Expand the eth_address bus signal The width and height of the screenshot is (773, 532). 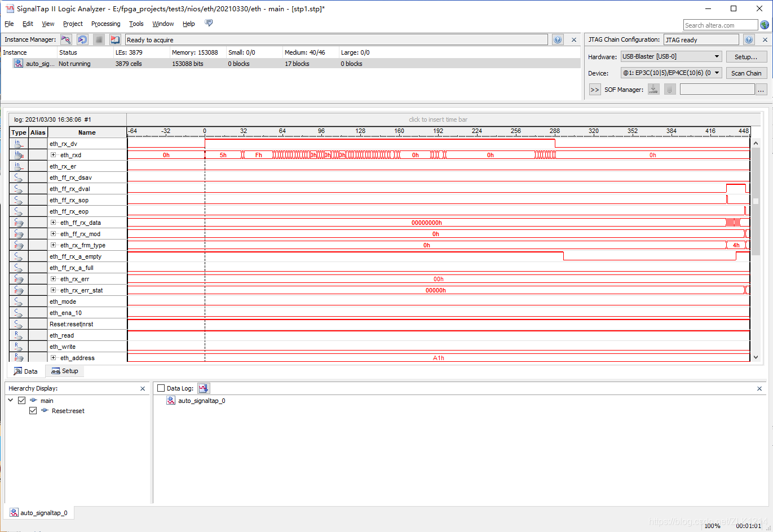pyautogui.click(x=54, y=358)
